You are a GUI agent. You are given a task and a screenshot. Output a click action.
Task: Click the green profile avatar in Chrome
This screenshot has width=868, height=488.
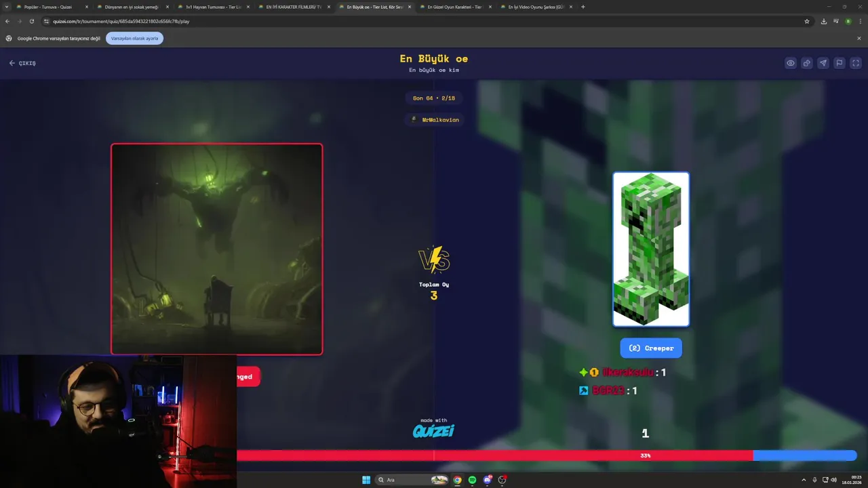pos(848,21)
